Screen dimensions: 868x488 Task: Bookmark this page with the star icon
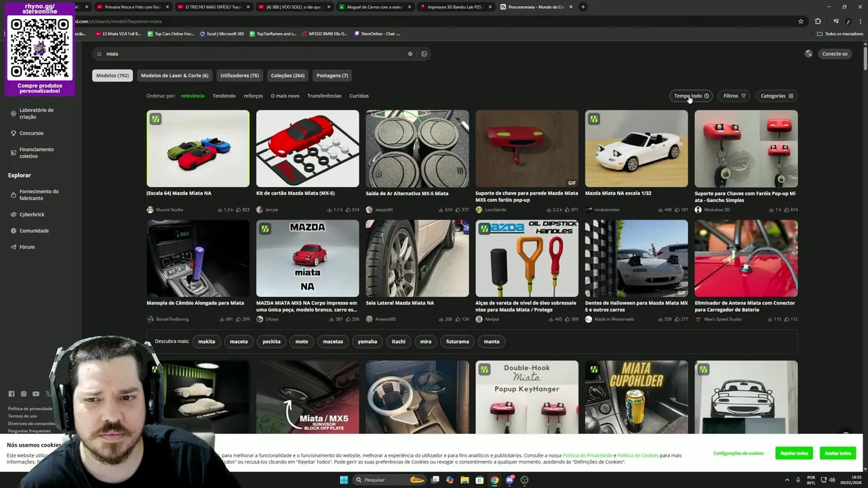point(801,21)
